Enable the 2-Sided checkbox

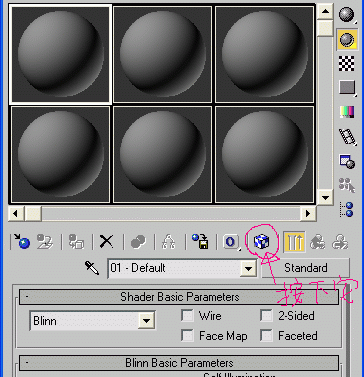pyautogui.click(x=266, y=315)
